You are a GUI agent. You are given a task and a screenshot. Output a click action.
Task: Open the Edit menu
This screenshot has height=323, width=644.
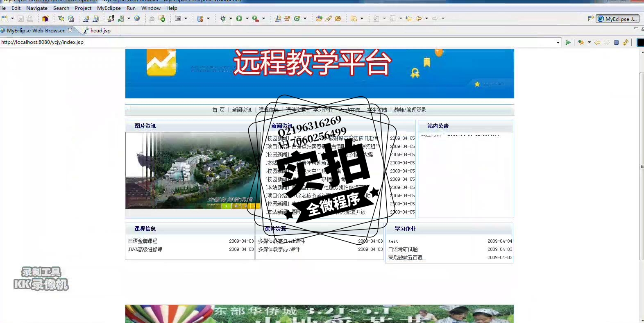tap(16, 8)
